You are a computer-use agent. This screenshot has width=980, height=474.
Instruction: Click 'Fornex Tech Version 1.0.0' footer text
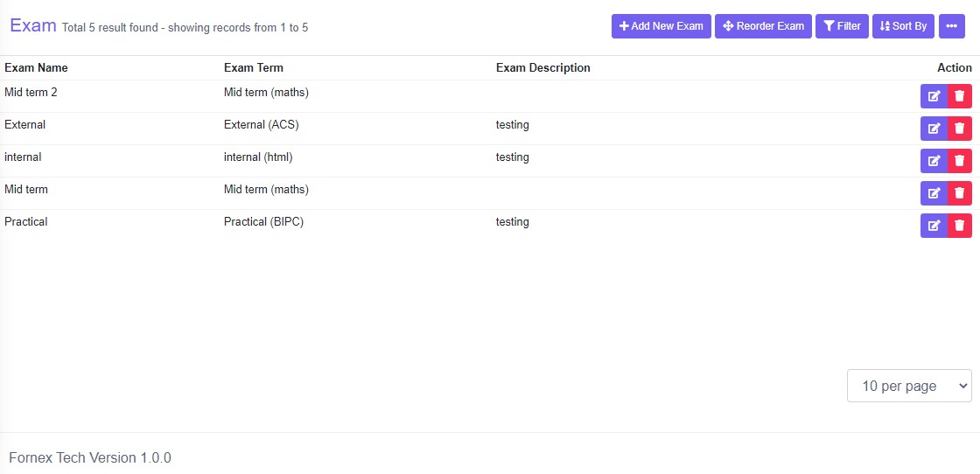[90, 457]
